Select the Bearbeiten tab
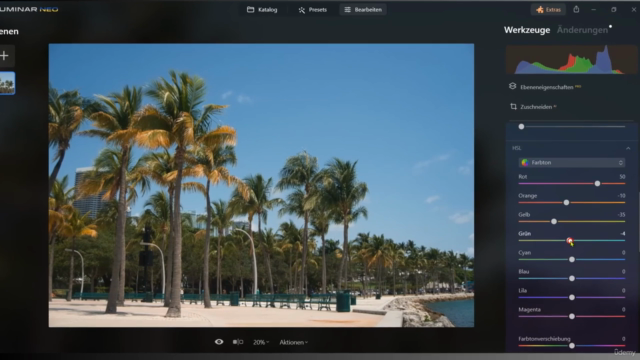Screen dimensions: 640x360 (363, 9)
